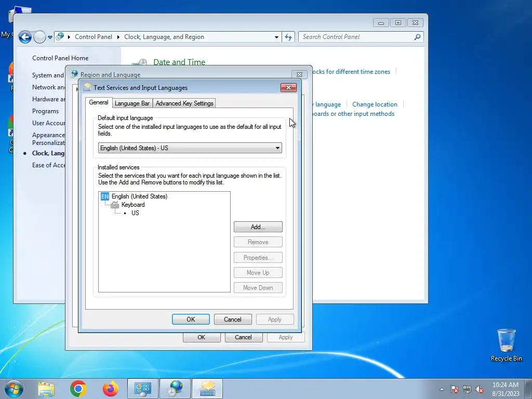
Task: Click Cancel in Text Services dialog
Action: [233, 320]
